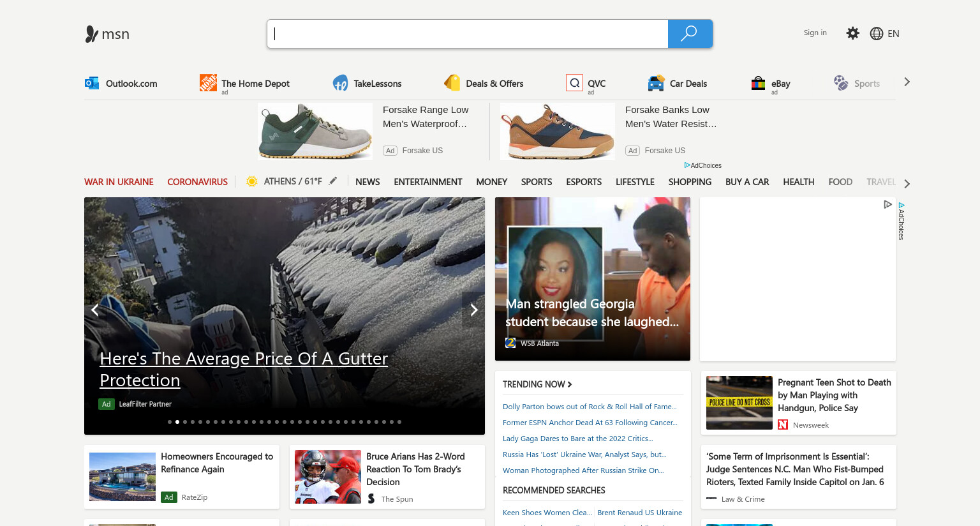Image resolution: width=980 pixels, height=526 pixels.
Task: Click the WSB Atlanta source logo
Action: (510, 343)
